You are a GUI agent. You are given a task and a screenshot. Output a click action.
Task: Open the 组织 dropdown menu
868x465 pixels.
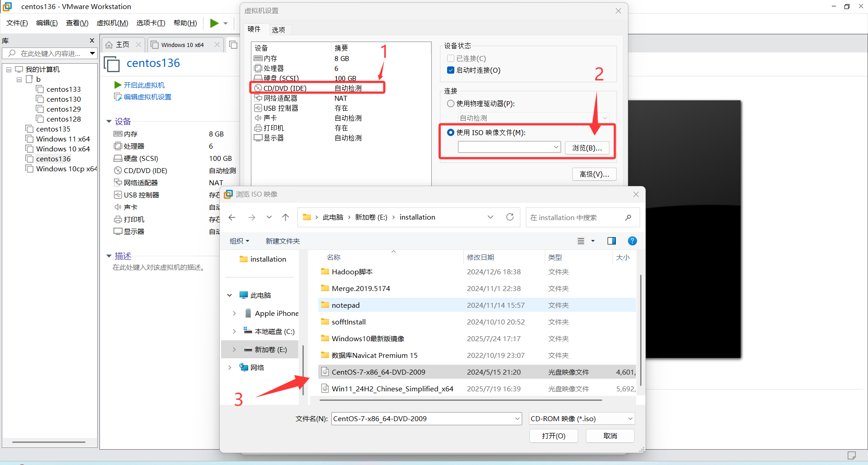(239, 241)
